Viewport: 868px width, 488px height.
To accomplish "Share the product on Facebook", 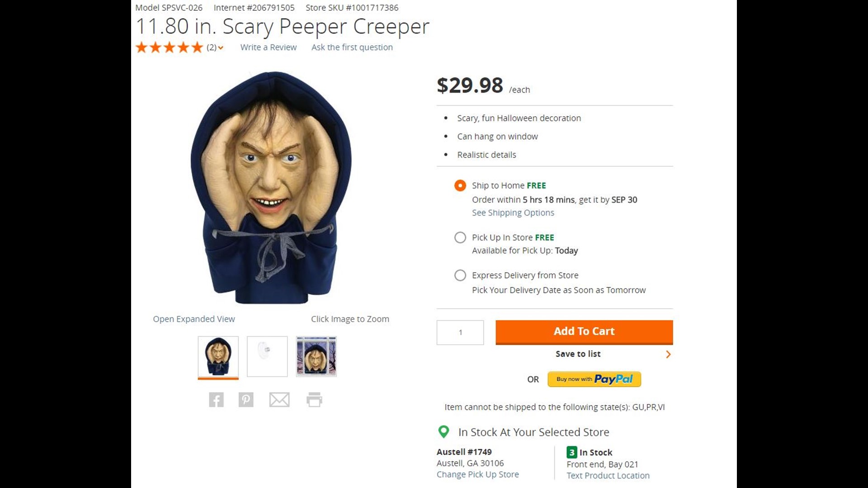I will 216,399.
